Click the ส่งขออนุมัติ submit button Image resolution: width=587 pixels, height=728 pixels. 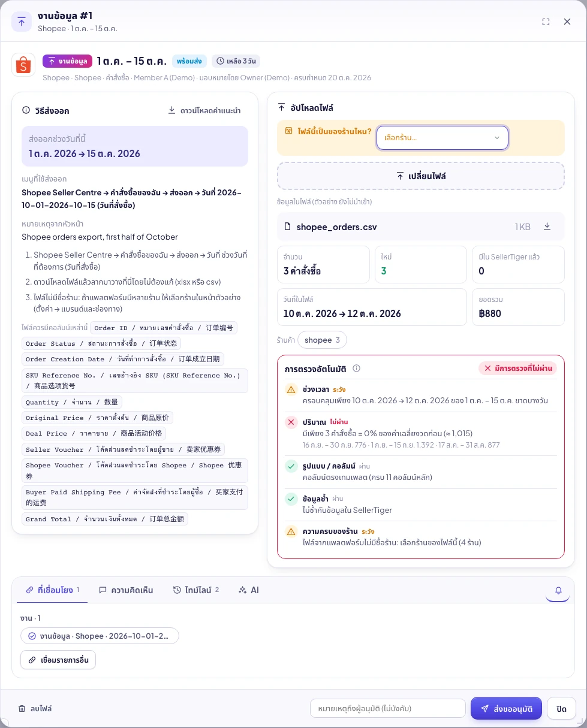pos(507,708)
